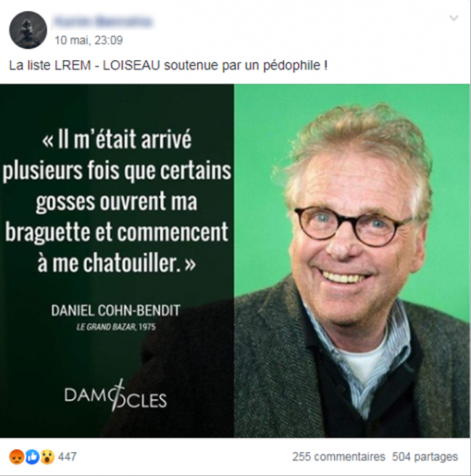Click the Le Grand Bazar, 1975 source line
Viewport: 471px width, 476px height.
(x=116, y=327)
